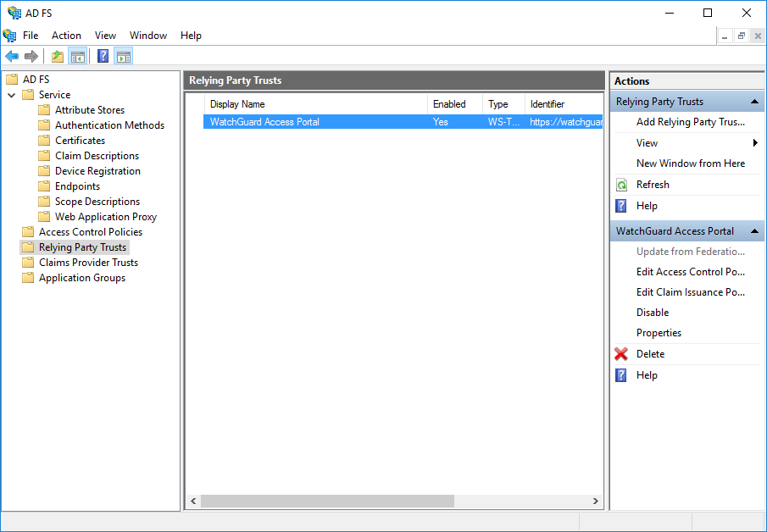Image resolution: width=767 pixels, height=532 pixels.
Task: Collapse the Service tree node
Action: 12,95
